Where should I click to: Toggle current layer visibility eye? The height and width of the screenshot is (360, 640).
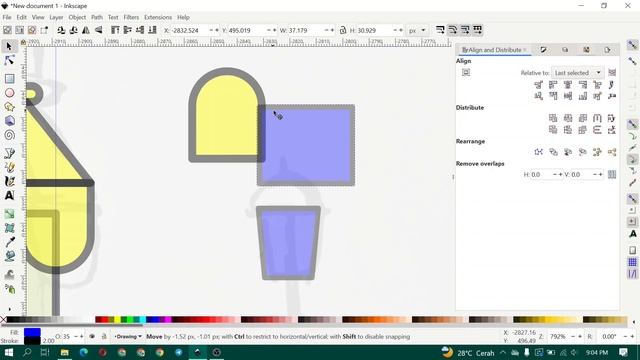92,337
